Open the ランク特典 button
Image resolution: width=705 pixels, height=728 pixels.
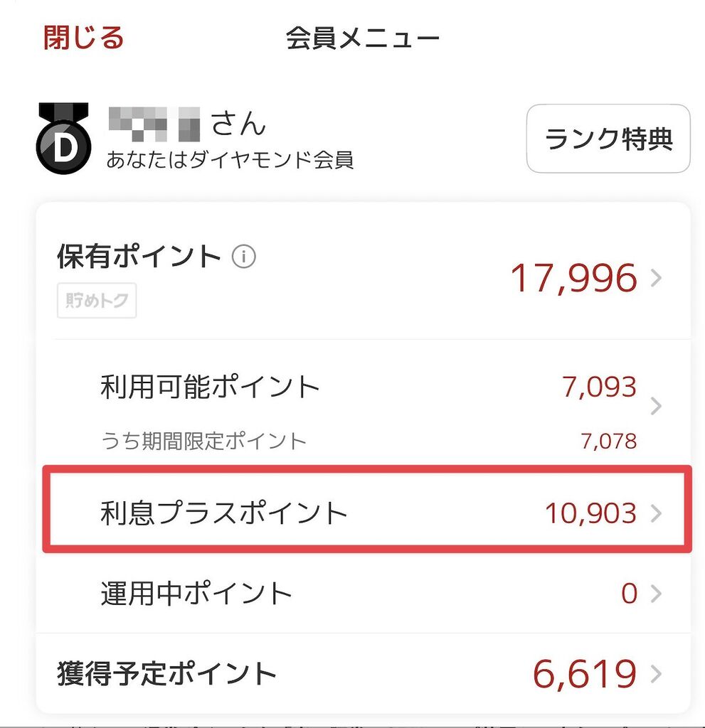point(608,139)
